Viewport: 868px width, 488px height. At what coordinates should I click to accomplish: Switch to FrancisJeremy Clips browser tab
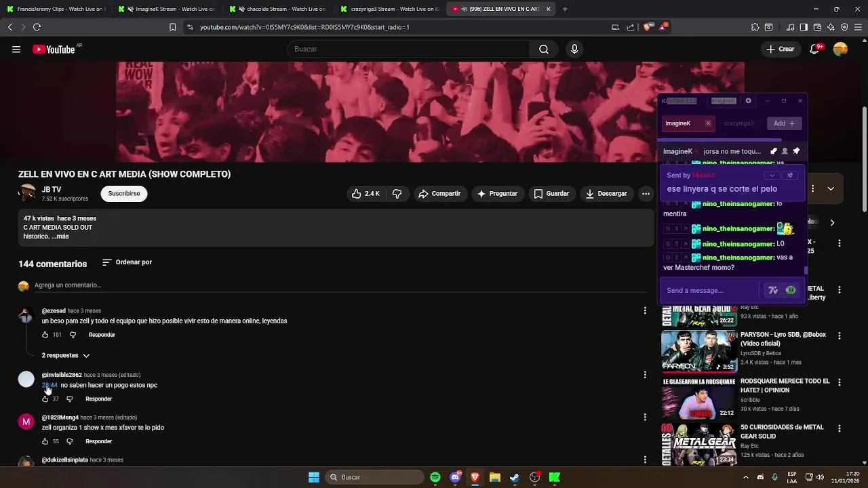tap(56, 9)
